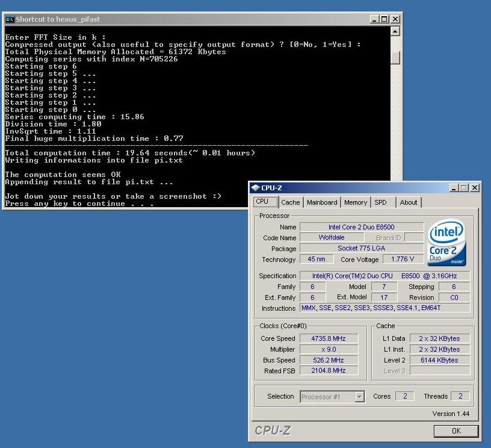This screenshot has width=491, height=448.
Task: Open the Mainboard tab
Action: [x=322, y=202]
